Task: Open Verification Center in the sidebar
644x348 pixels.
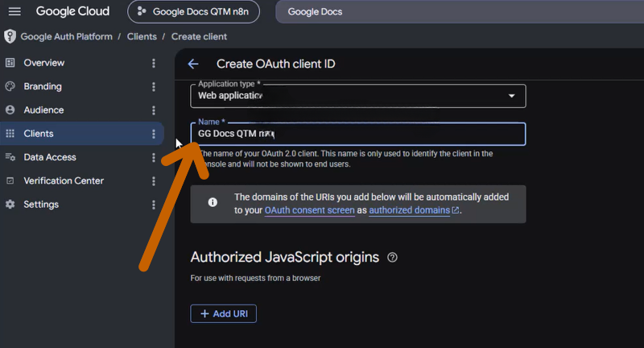Action: click(82, 180)
